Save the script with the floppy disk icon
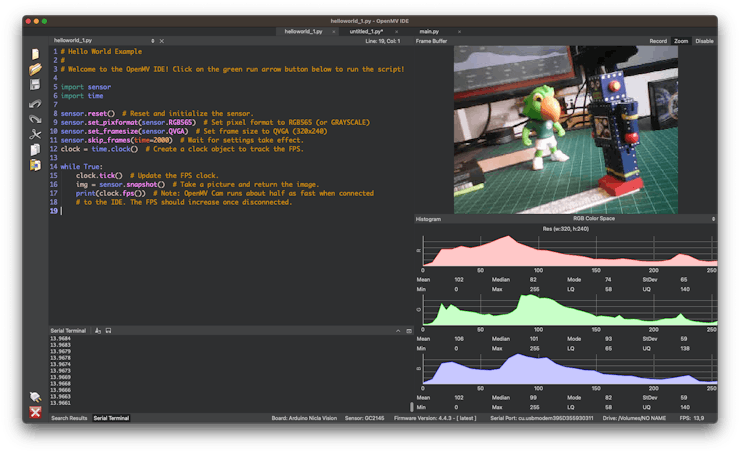740x453 pixels. click(x=35, y=84)
